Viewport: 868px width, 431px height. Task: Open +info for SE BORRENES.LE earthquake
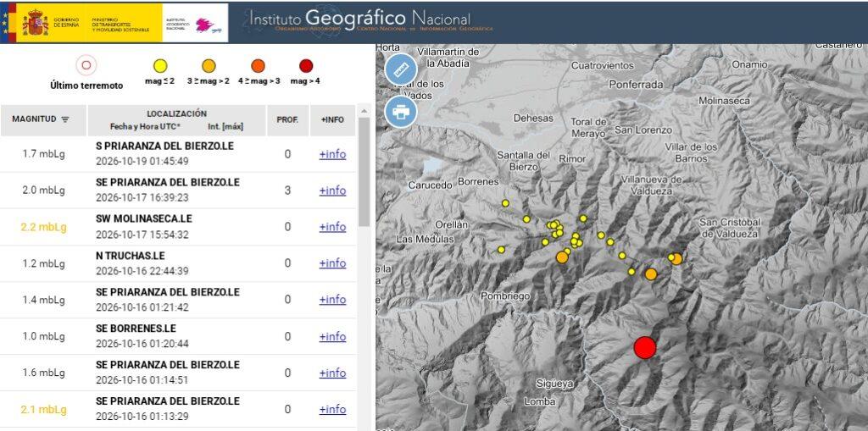(332, 336)
